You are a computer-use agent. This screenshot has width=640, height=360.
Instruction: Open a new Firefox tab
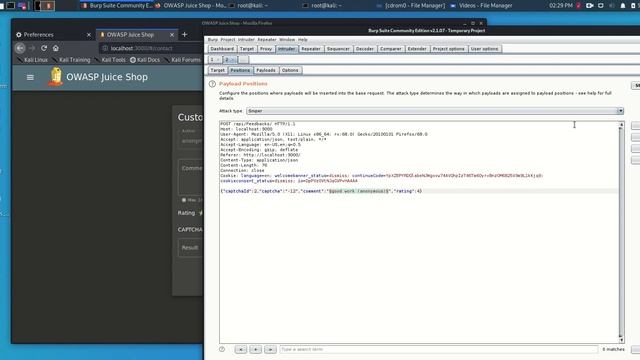184,35
